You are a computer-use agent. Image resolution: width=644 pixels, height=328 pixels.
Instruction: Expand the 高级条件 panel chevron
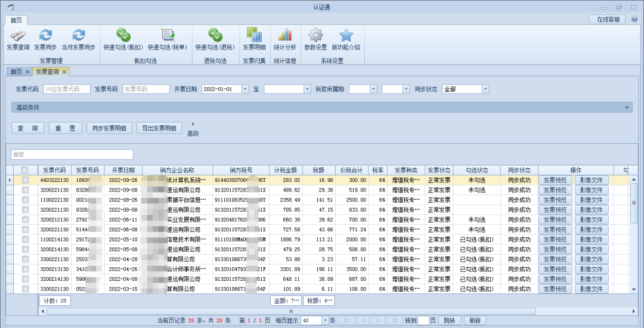627,107
